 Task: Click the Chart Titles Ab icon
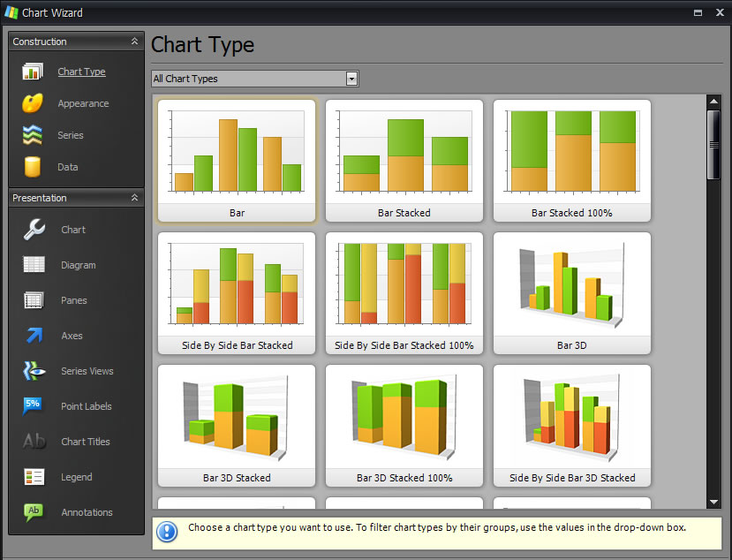34,441
